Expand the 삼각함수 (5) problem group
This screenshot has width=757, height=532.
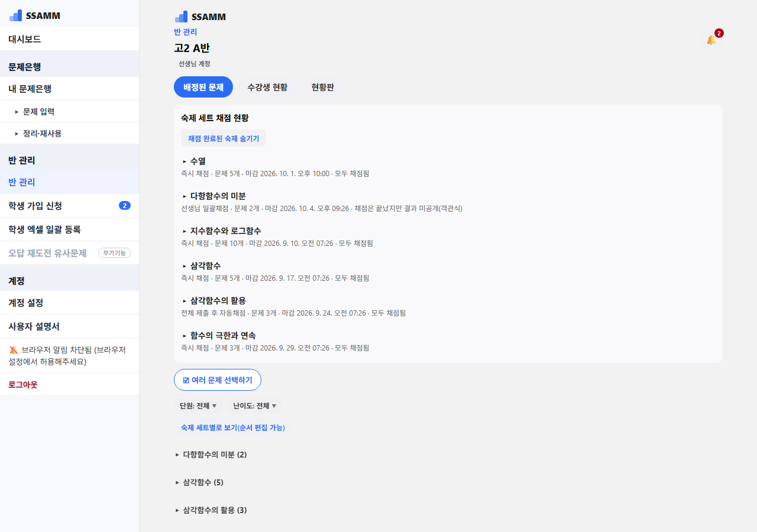point(199,482)
